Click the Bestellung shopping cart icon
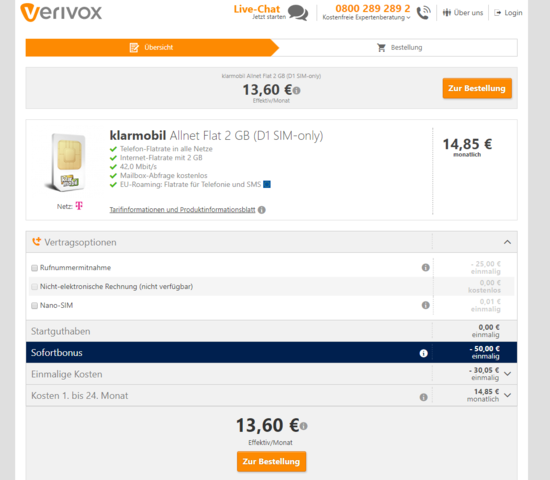This screenshot has width=550, height=480. coord(381,47)
